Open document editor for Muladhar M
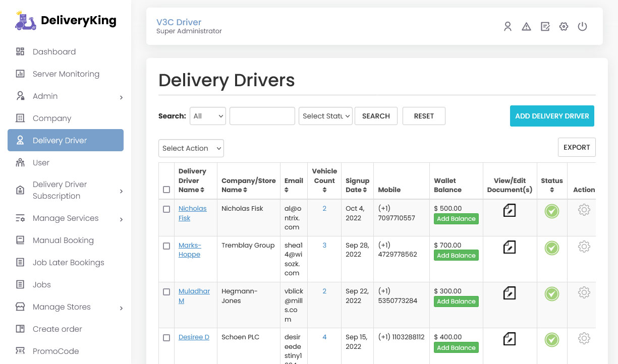The width and height of the screenshot is (618, 364). pyautogui.click(x=510, y=293)
